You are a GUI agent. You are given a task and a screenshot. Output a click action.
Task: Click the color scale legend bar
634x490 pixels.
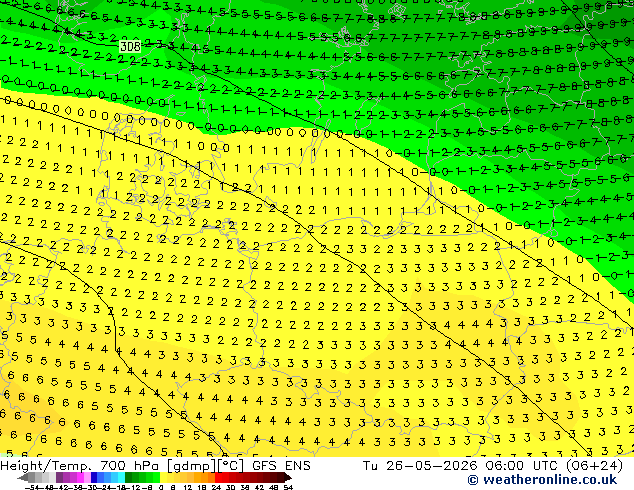pos(154,477)
